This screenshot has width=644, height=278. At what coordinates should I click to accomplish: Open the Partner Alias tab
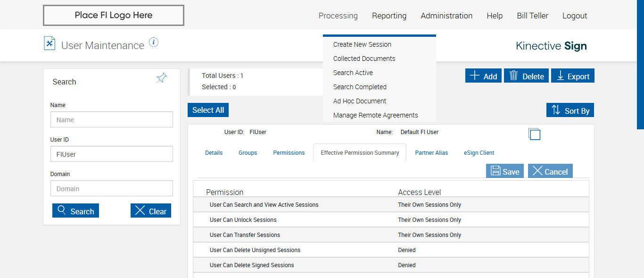(x=431, y=153)
